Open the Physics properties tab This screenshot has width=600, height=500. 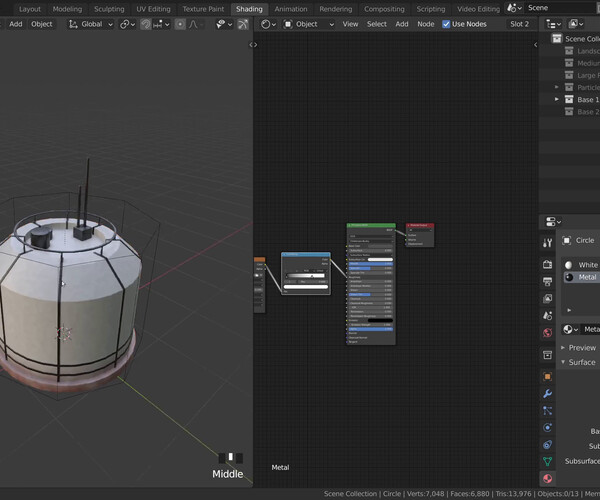coord(548,427)
